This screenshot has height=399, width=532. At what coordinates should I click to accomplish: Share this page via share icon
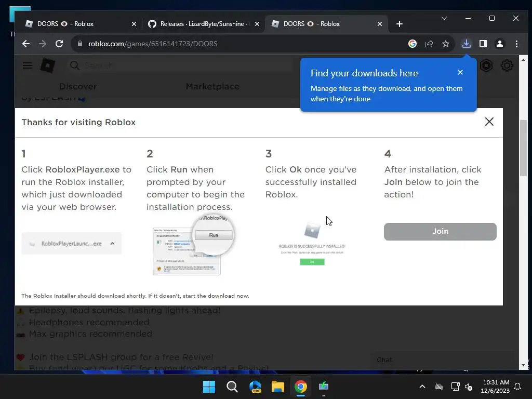429,44
